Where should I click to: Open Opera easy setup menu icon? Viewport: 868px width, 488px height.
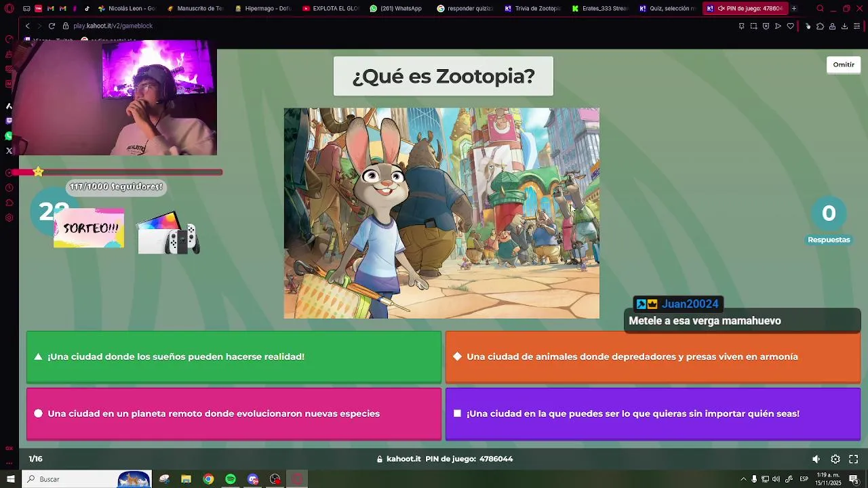click(857, 26)
